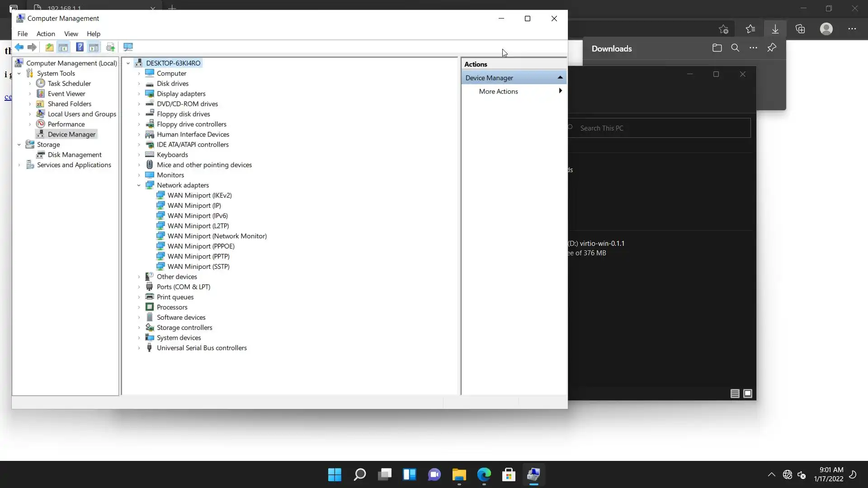The image size is (868, 488).
Task: Open the Action menu
Action: pyautogui.click(x=46, y=34)
